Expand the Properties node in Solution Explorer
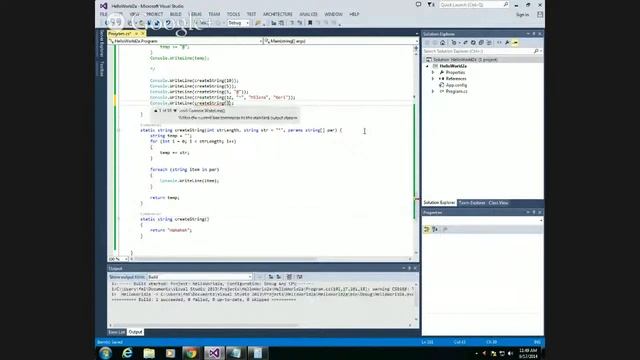Image resolution: width=640 pixels, height=360 pixels. pos(433,72)
